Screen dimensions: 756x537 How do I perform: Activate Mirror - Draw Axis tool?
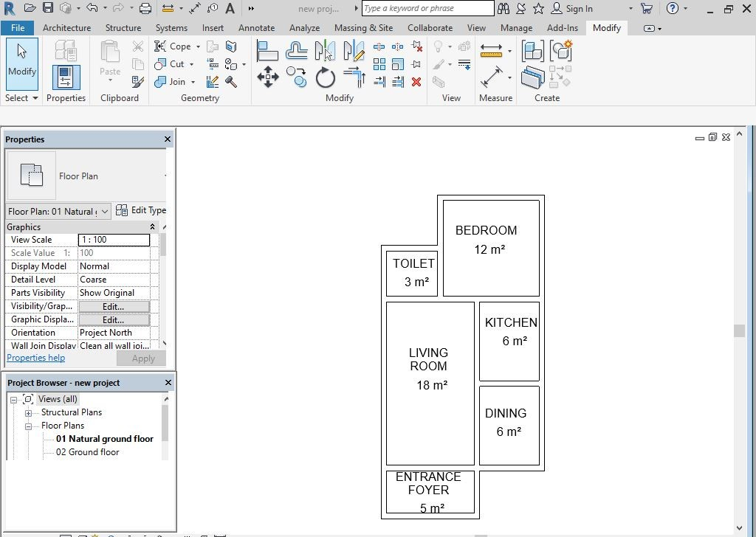pos(354,51)
